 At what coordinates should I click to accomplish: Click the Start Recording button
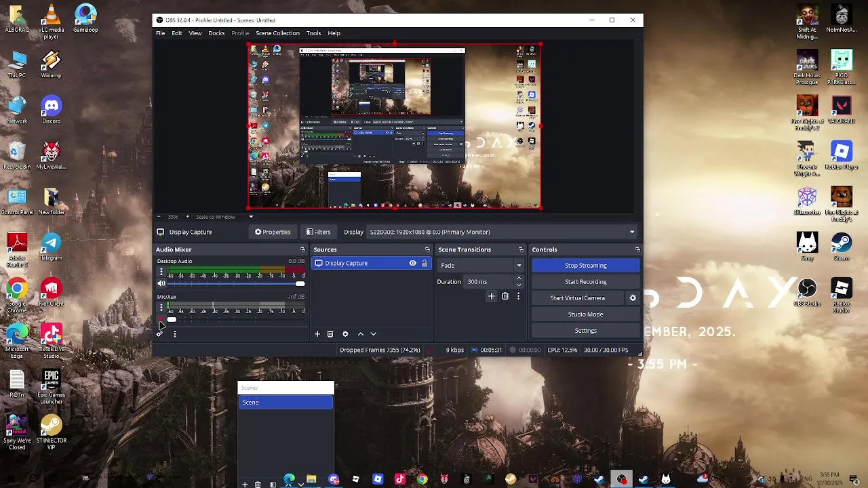[586, 282]
